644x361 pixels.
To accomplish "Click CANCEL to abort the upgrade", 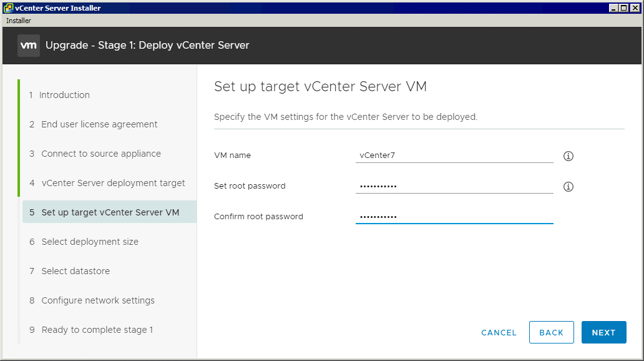I will (499, 333).
